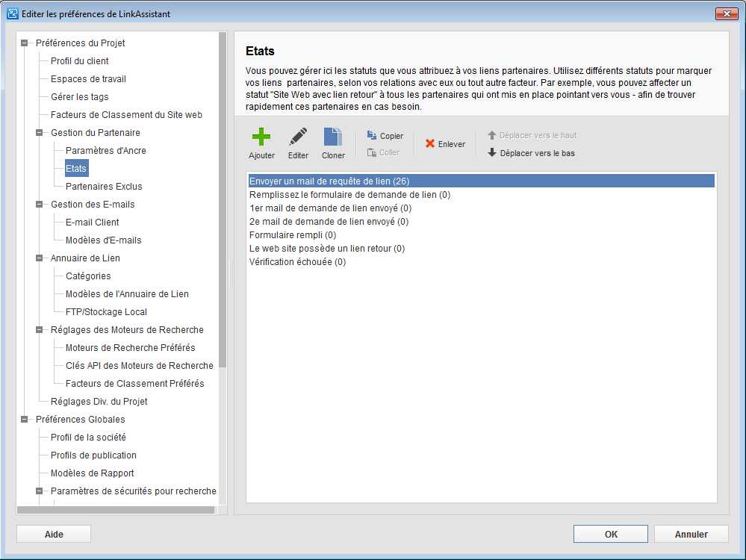Collapse the Annuaire de Lien branch
This screenshot has width=746, height=560.
(40, 258)
